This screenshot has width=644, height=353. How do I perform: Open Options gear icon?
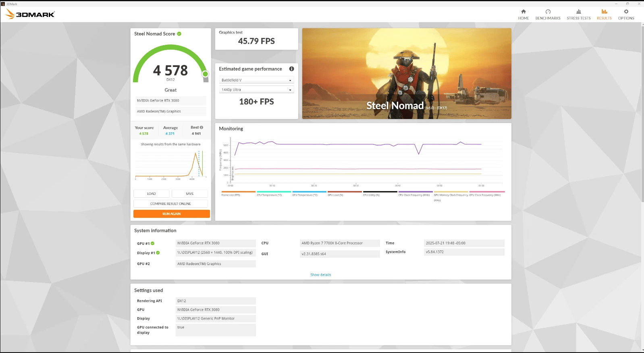point(626,12)
